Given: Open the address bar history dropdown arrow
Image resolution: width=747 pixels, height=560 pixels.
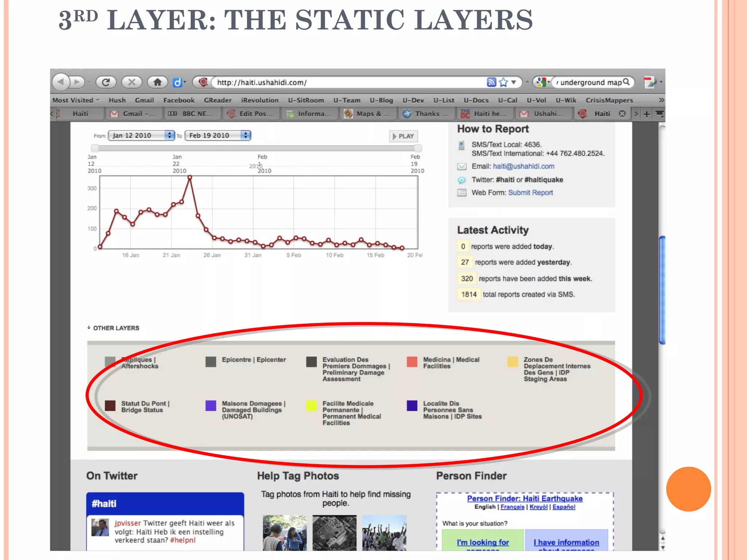Looking at the screenshot, I should click(514, 82).
